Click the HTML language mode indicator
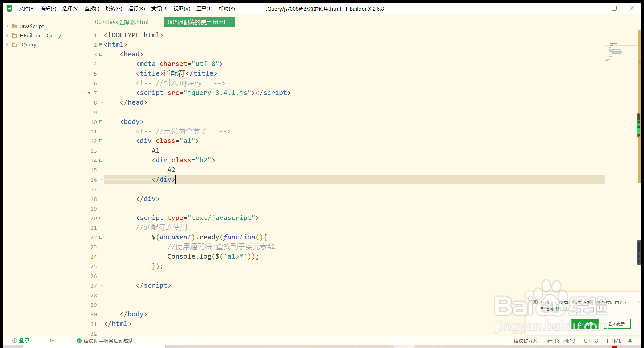Viewport: 644px width, 348px height. pos(614,341)
